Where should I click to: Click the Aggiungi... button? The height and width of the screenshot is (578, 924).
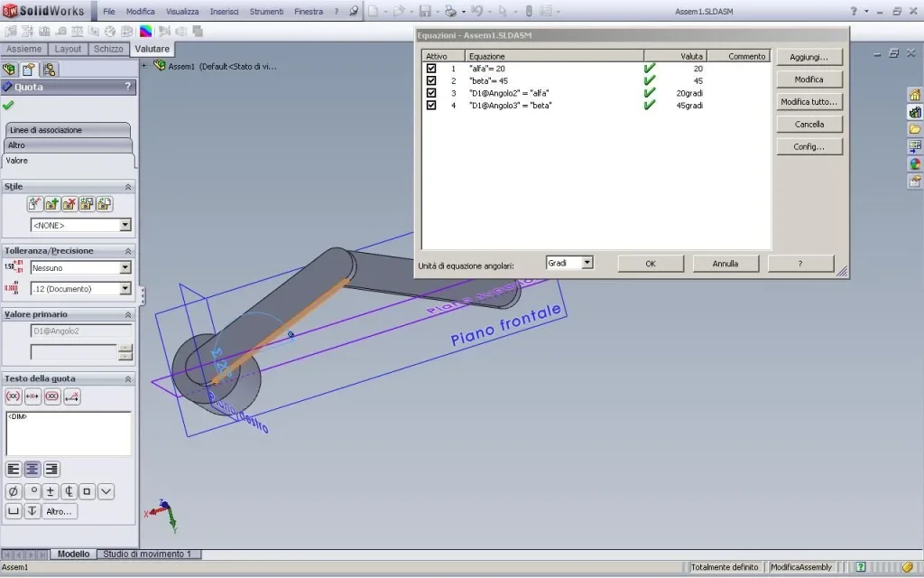(809, 57)
